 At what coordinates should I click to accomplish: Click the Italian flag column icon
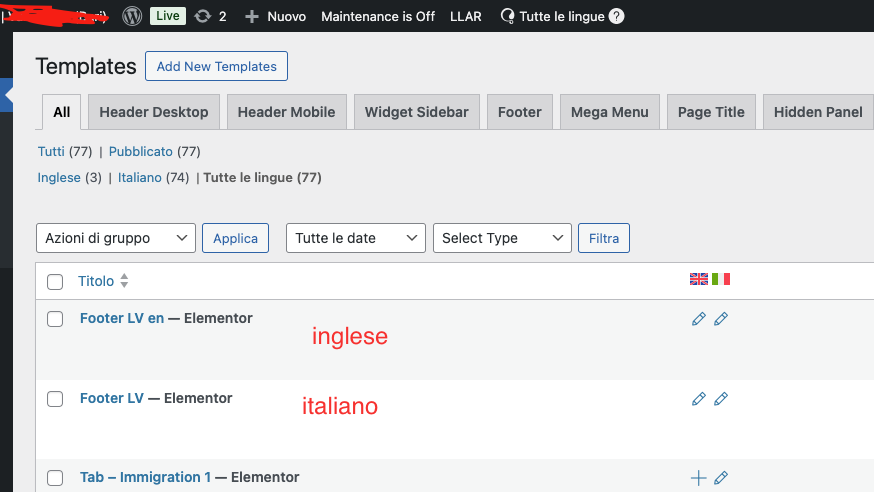[721, 279]
